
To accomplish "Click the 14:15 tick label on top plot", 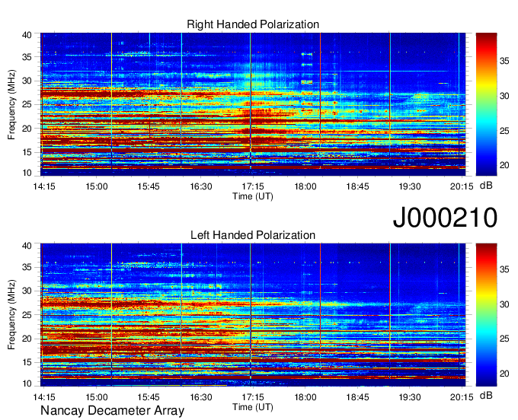I will coord(44,186).
